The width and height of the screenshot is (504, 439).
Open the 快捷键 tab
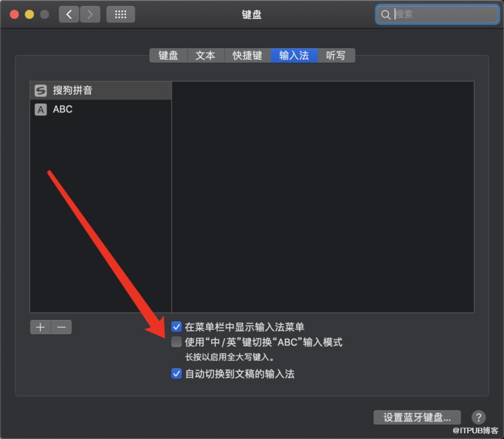[x=248, y=56]
